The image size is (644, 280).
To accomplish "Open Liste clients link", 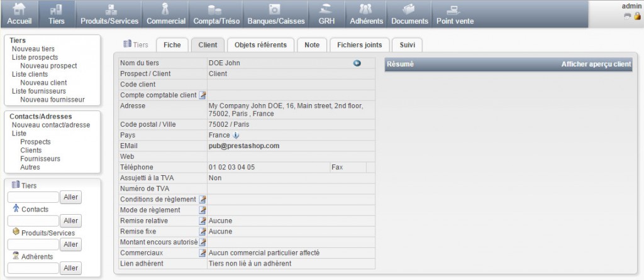I will [x=30, y=74].
